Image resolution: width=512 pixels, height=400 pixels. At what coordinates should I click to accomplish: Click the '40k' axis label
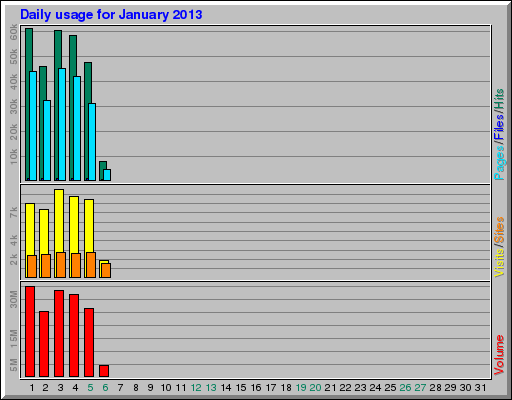pos(13,82)
